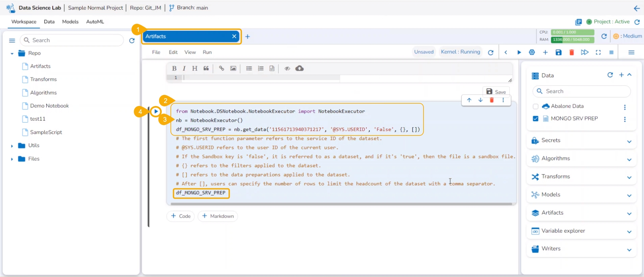644x277 pixels.
Task: Toggle markdown preview eye icon
Action: [287, 68]
